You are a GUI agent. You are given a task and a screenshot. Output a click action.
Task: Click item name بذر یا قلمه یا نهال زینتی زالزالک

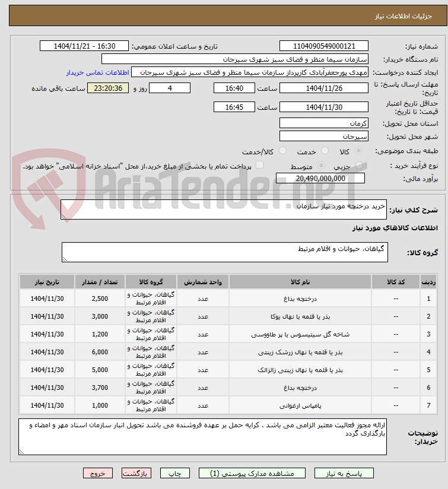(300, 370)
